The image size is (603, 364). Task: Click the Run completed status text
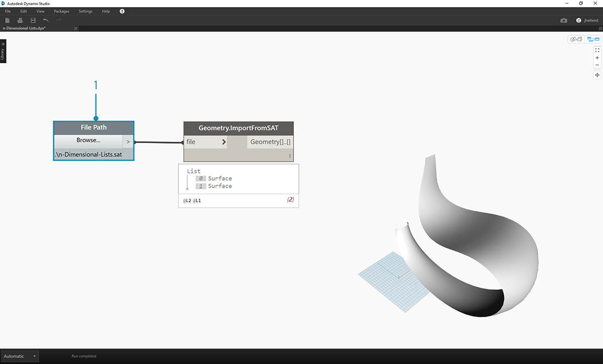(x=84, y=356)
